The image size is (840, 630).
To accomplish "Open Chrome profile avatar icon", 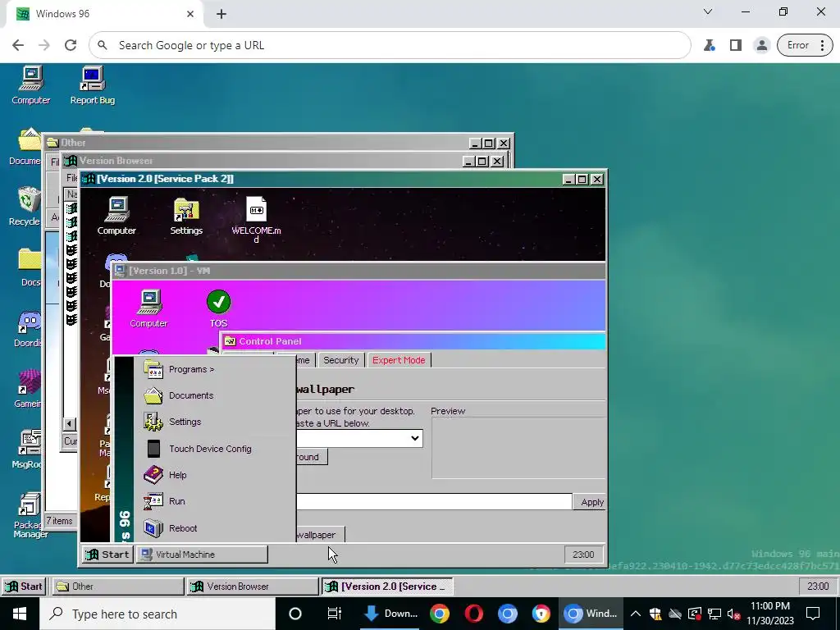I will [x=761, y=45].
